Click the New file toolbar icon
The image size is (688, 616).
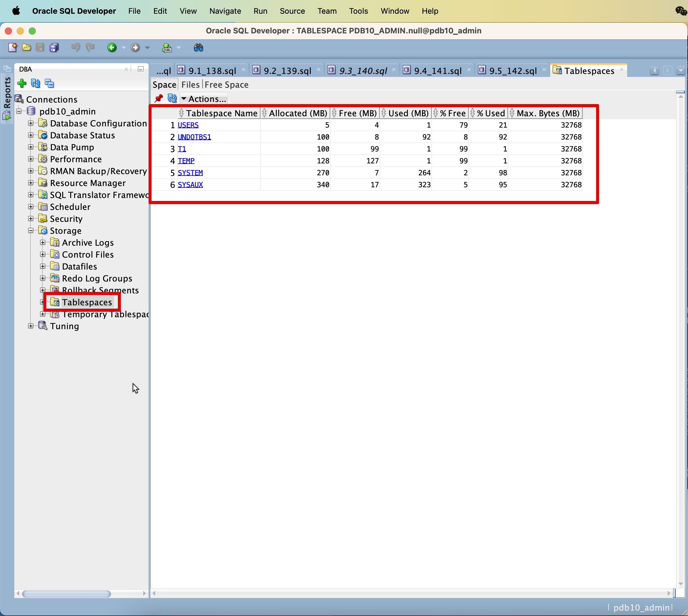[13, 48]
